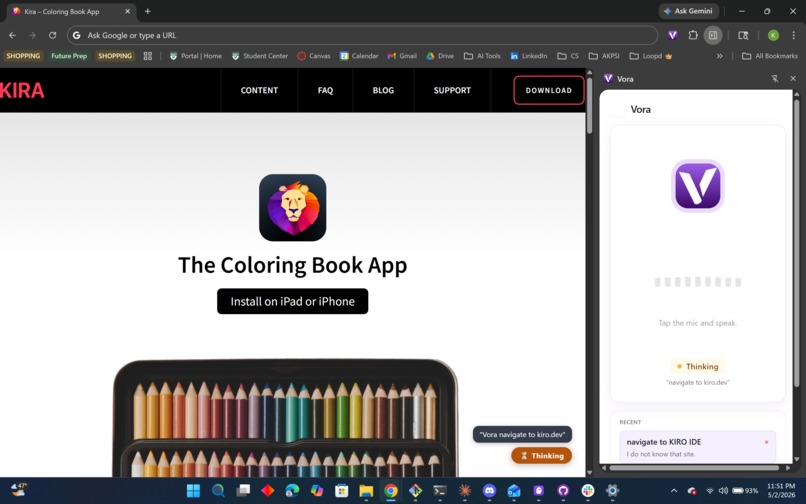
Task: Open Copilot from taskbar
Action: point(317,491)
